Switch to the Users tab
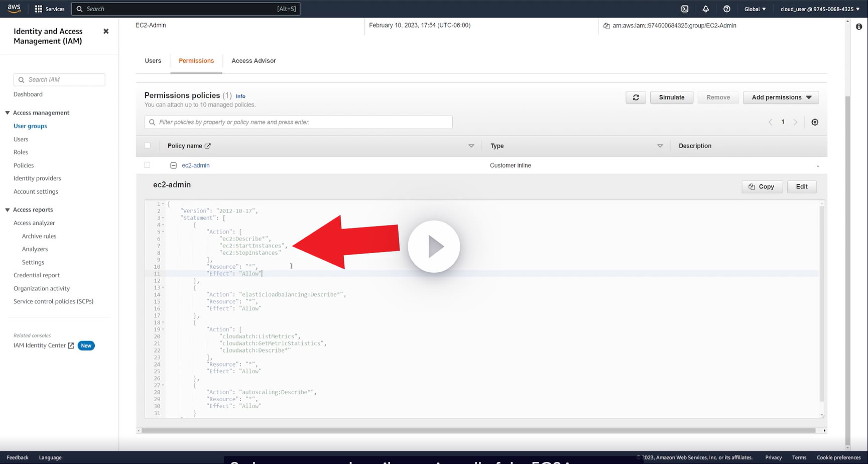The height and width of the screenshot is (464, 868). click(x=153, y=61)
